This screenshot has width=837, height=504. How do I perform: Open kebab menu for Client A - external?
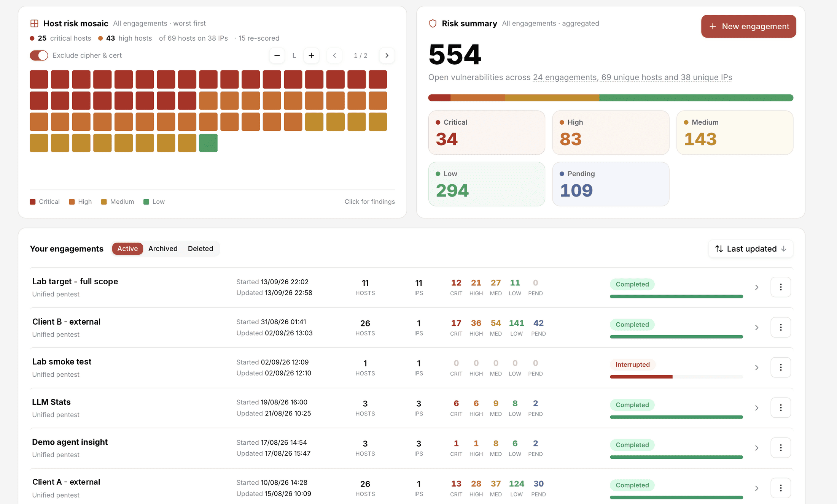(x=781, y=488)
